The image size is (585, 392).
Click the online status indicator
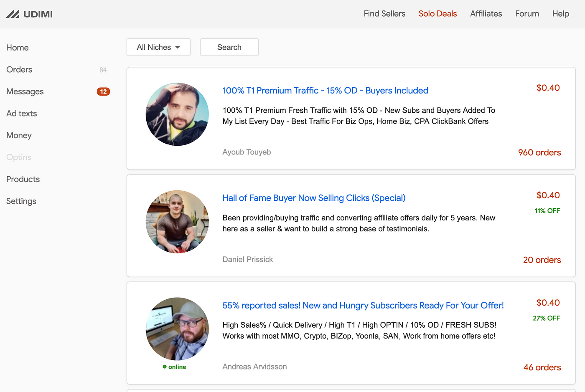(x=174, y=367)
